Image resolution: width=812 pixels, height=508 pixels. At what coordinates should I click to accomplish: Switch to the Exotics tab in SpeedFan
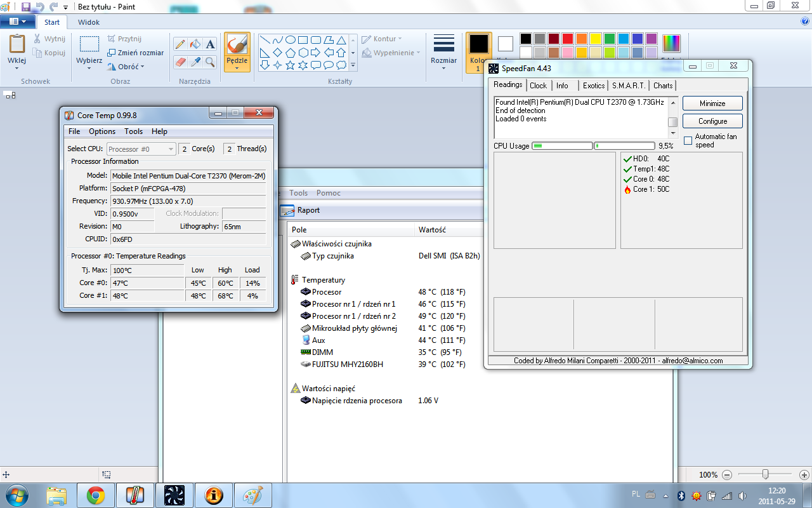(594, 86)
